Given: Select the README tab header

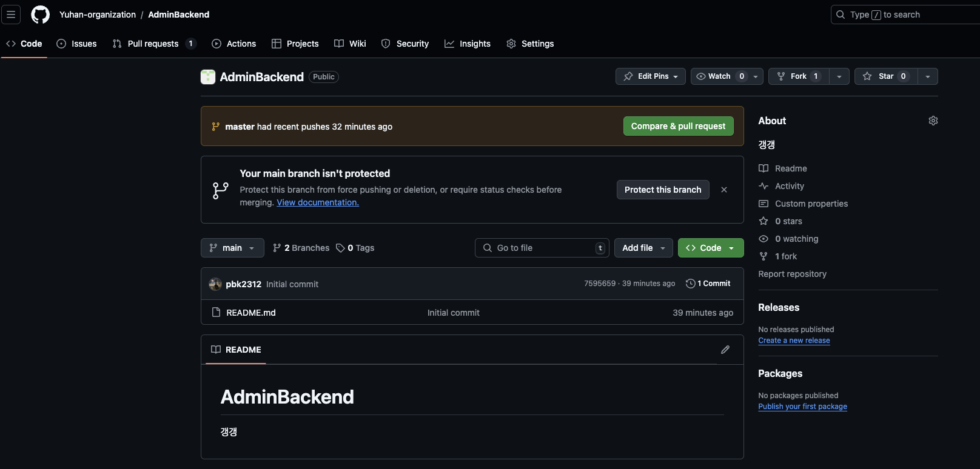Looking at the screenshot, I should (236, 350).
